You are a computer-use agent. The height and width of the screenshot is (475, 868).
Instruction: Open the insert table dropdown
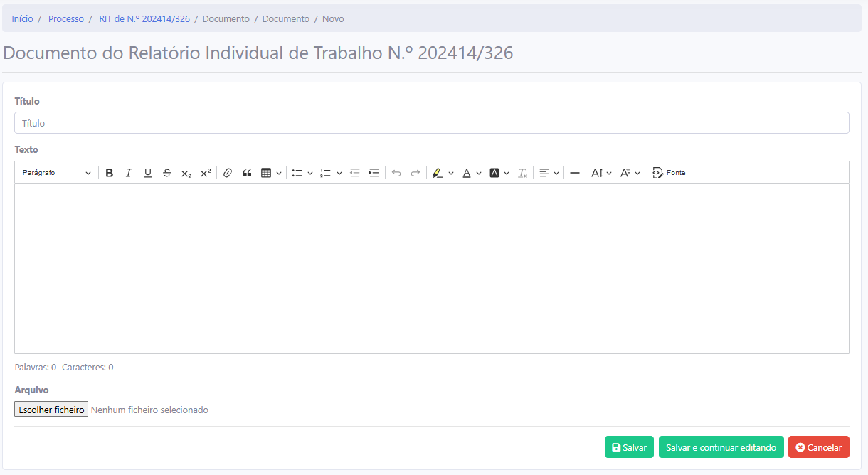[x=271, y=173]
